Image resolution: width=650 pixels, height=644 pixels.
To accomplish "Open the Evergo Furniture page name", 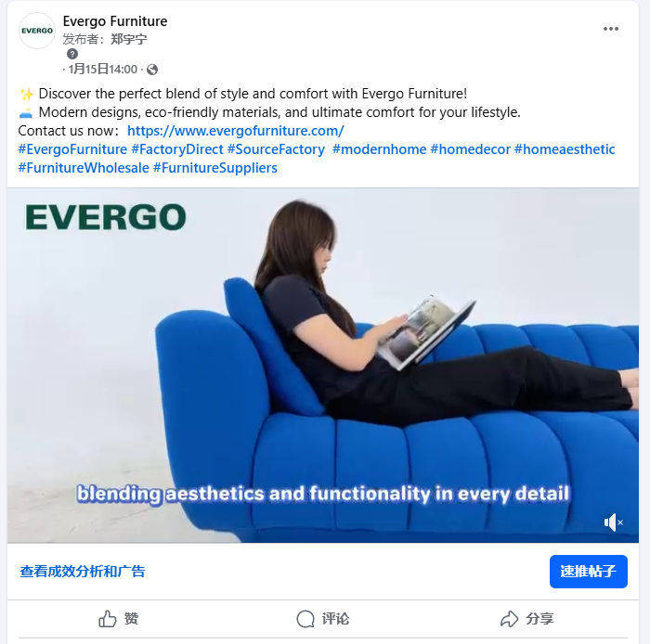I will click(115, 21).
